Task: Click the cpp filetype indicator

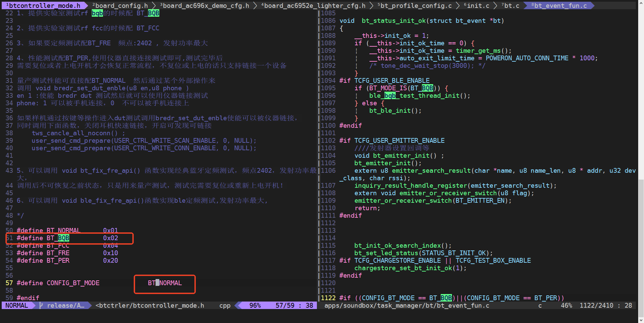Action: (225, 306)
